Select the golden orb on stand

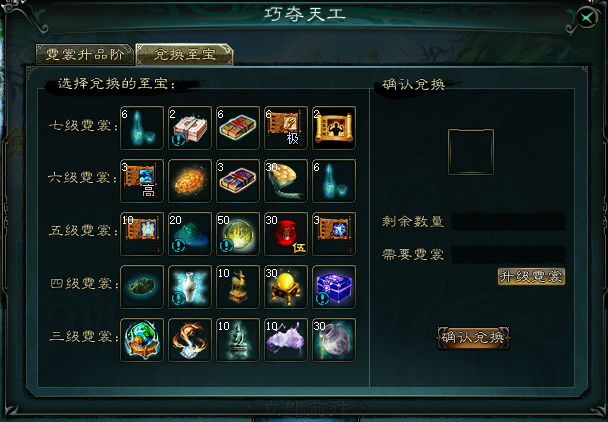[x=286, y=287]
